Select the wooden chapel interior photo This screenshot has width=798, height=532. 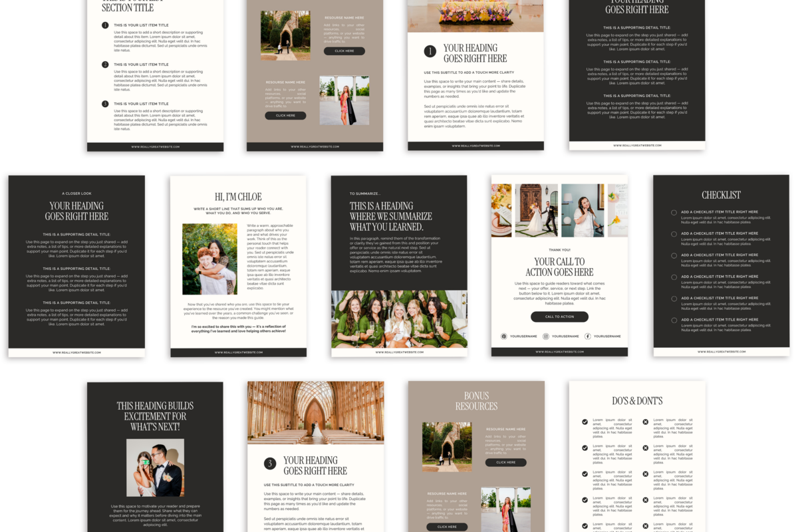point(315,412)
